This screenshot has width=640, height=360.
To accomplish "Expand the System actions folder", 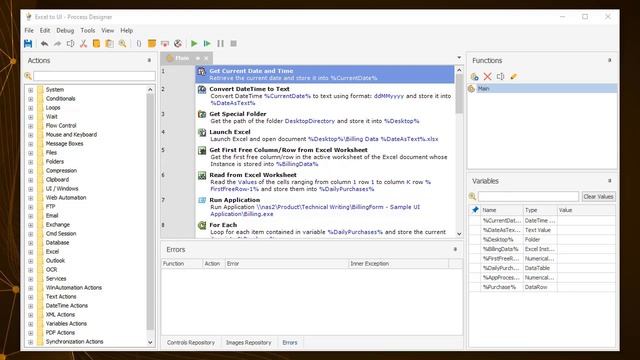I will (31, 90).
